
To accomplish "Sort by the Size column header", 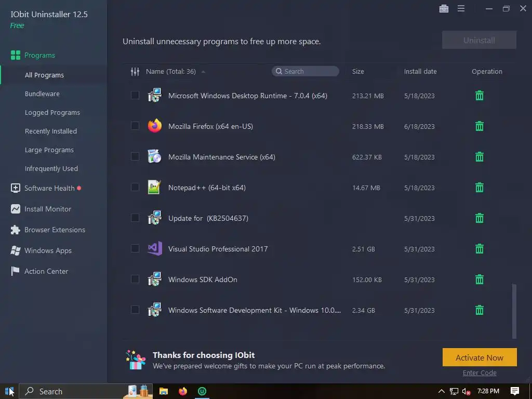I will click(358, 71).
